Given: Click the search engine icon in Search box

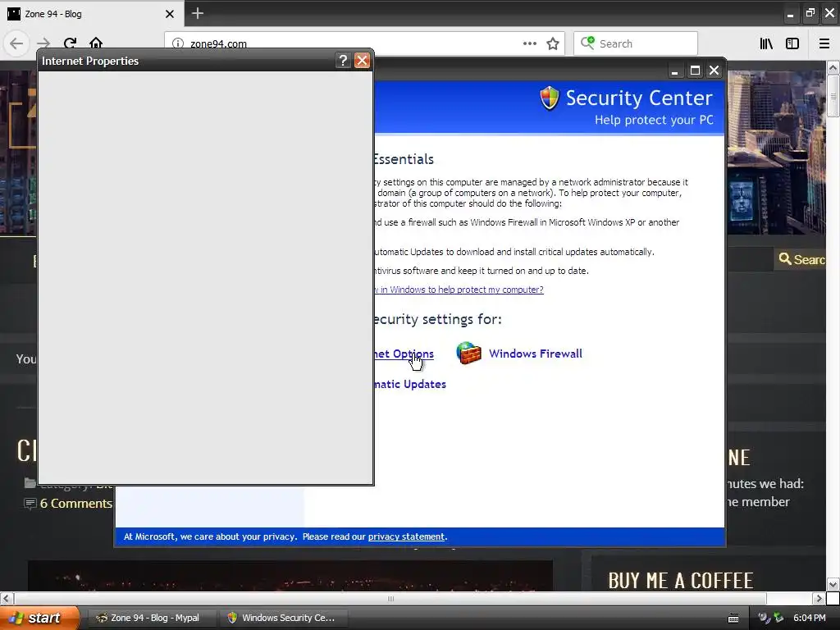Looking at the screenshot, I should click(x=587, y=43).
